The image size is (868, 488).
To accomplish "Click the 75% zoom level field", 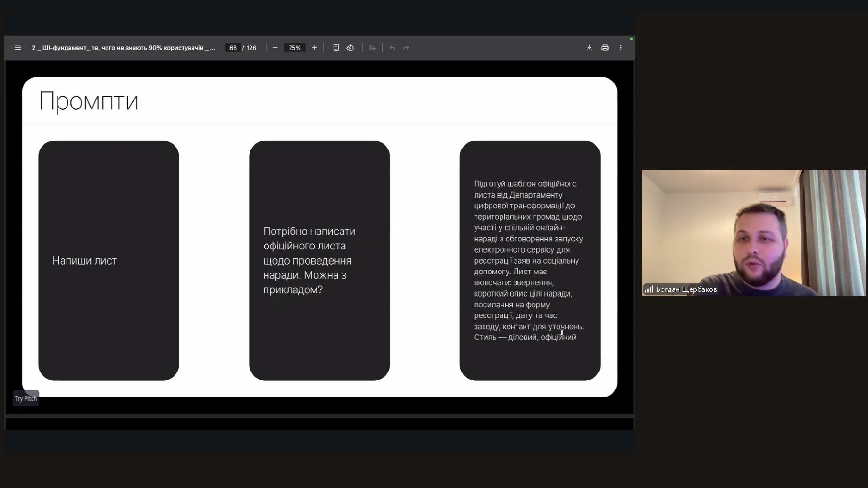I will [294, 48].
